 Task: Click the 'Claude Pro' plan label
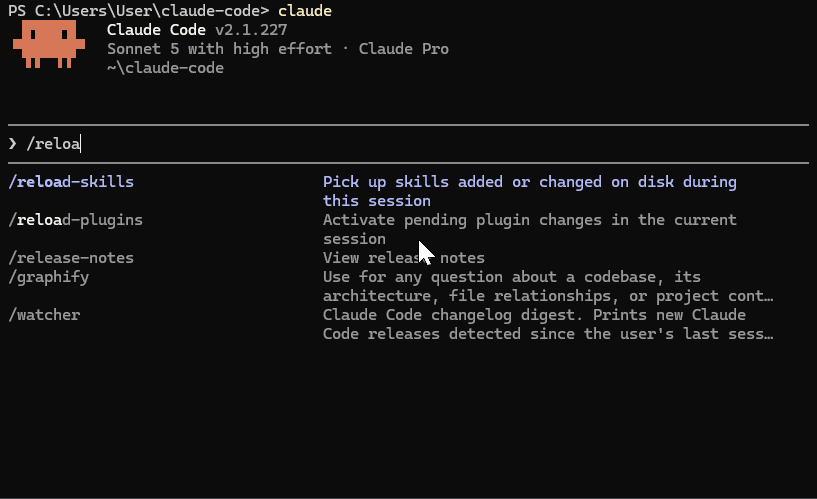click(404, 49)
